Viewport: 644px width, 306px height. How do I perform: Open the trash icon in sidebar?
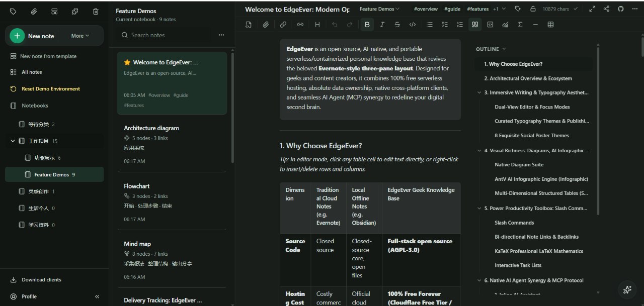coord(96,11)
